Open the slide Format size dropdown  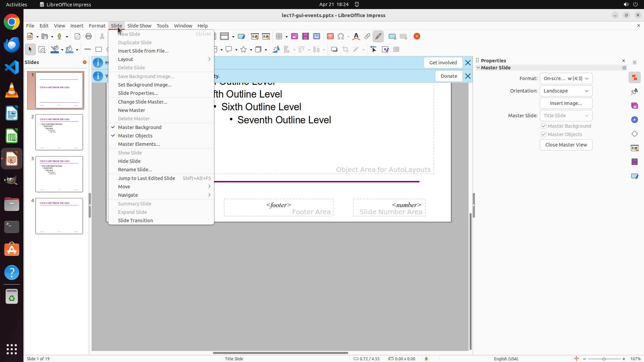coord(566,78)
